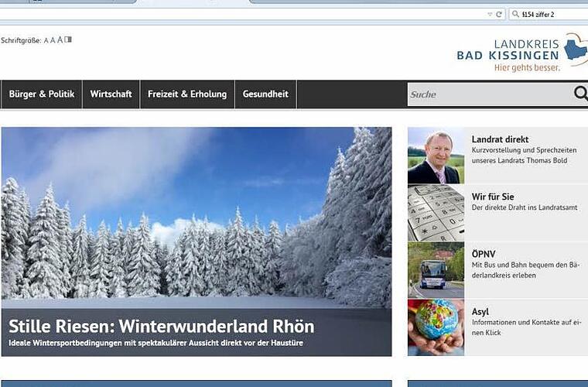
Task: Open the Bürger & Politik menu
Action: (42, 94)
